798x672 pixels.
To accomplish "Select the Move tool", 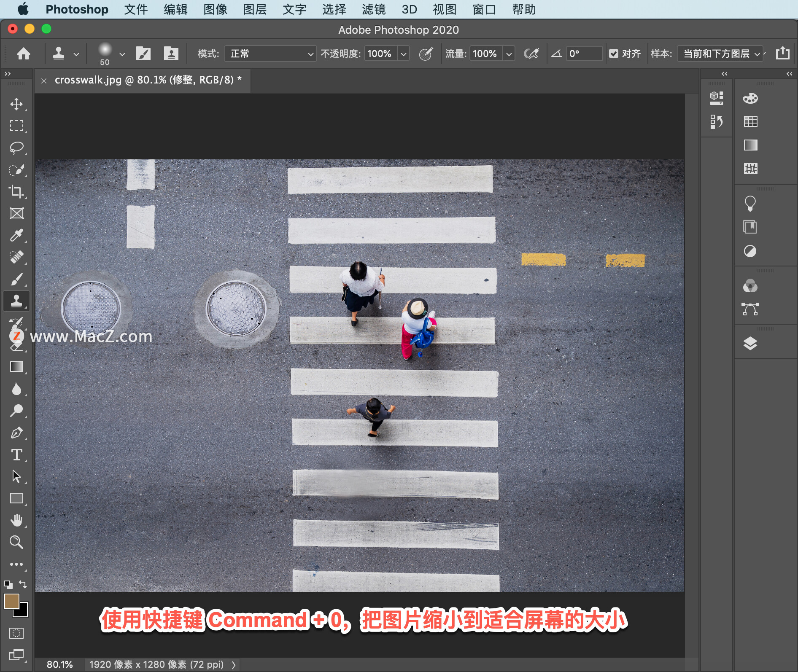I will (x=16, y=104).
